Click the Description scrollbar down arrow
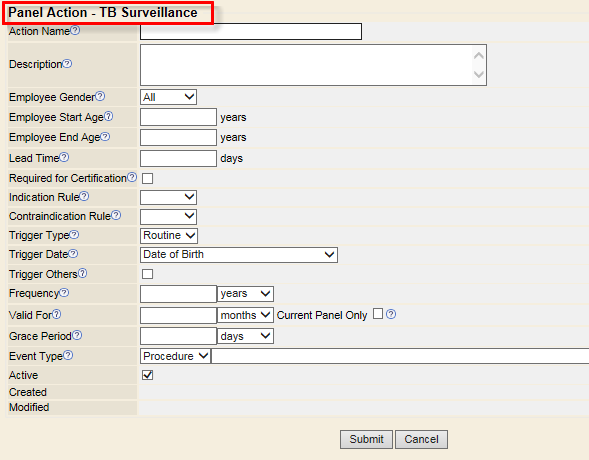The height and width of the screenshot is (460, 589). coord(479,74)
